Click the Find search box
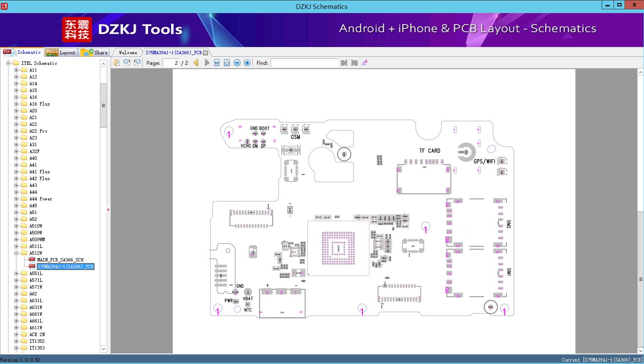The image size is (644, 364). point(304,63)
